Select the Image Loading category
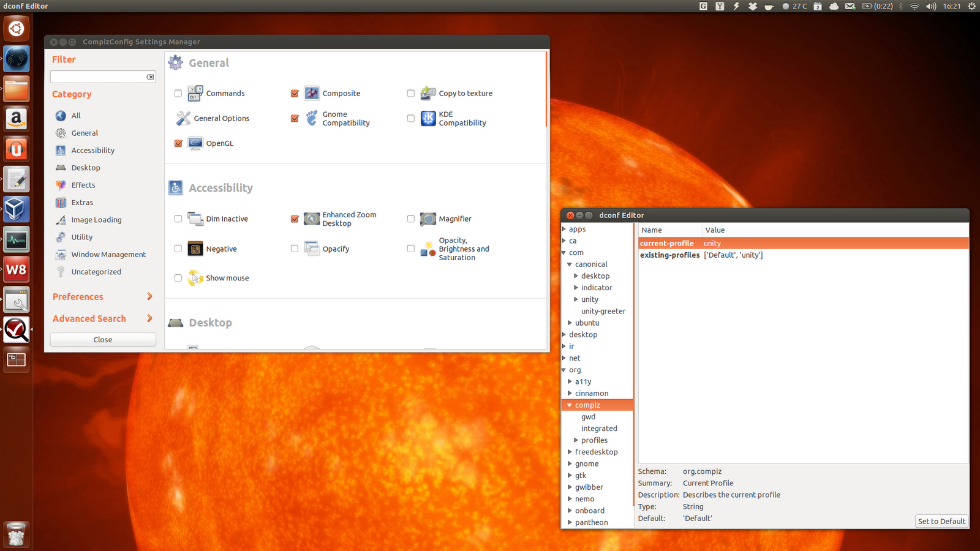The image size is (980, 551). [x=96, y=220]
